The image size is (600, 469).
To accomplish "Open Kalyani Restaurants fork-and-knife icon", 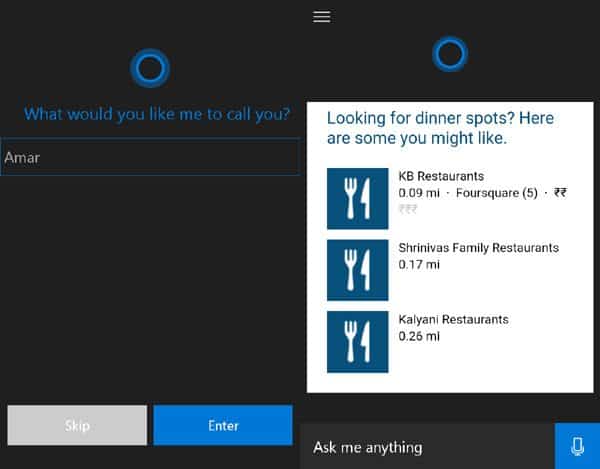I will pos(357,342).
